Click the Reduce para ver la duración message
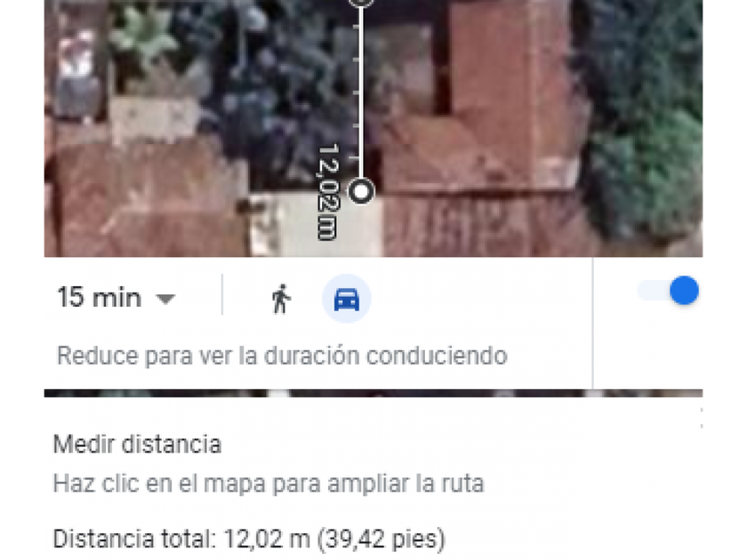747x560 pixels. [282, 356]
